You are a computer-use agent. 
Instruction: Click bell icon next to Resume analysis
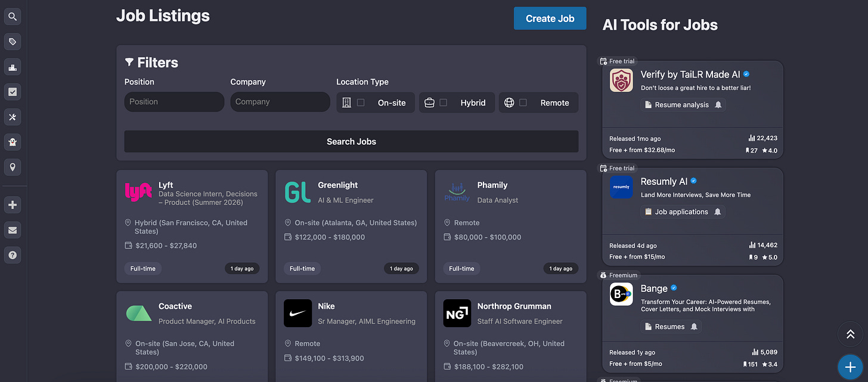(x=718, y=105)
